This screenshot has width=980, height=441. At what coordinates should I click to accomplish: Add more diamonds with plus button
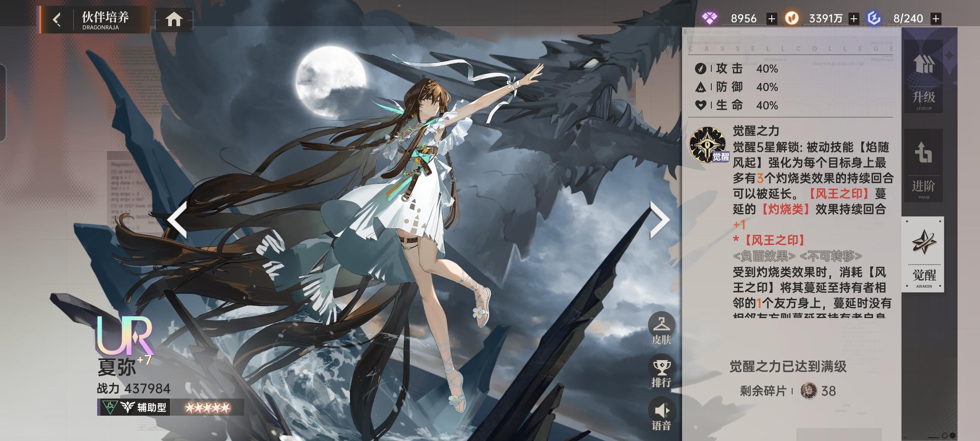point(771,19)
